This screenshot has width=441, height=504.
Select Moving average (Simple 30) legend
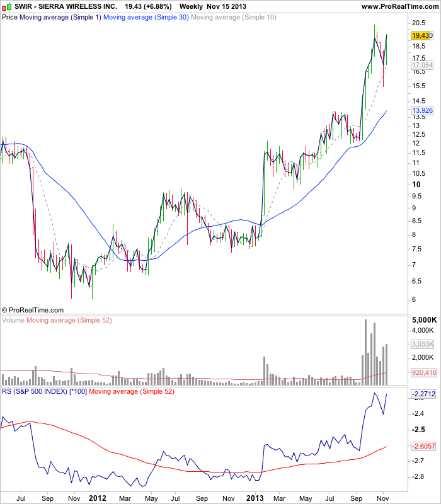[146, 18]
